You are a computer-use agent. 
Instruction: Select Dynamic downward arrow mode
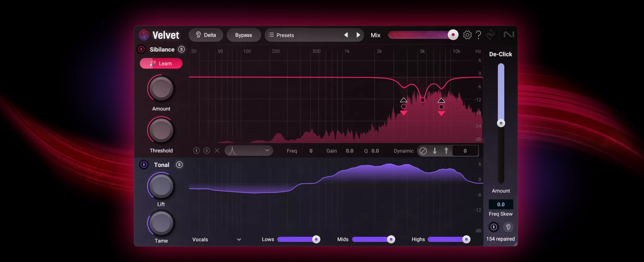pyautogui.click(x=435, y=151)
